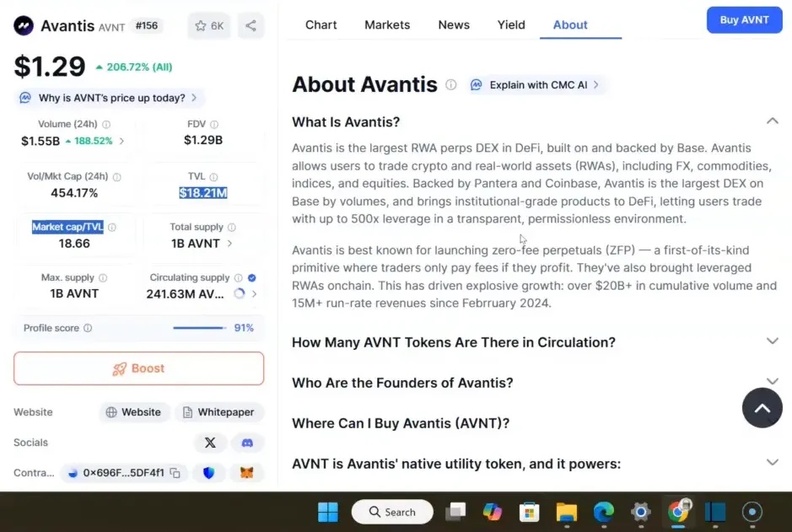Click Volume (24h) info icon

coord(106,124)
